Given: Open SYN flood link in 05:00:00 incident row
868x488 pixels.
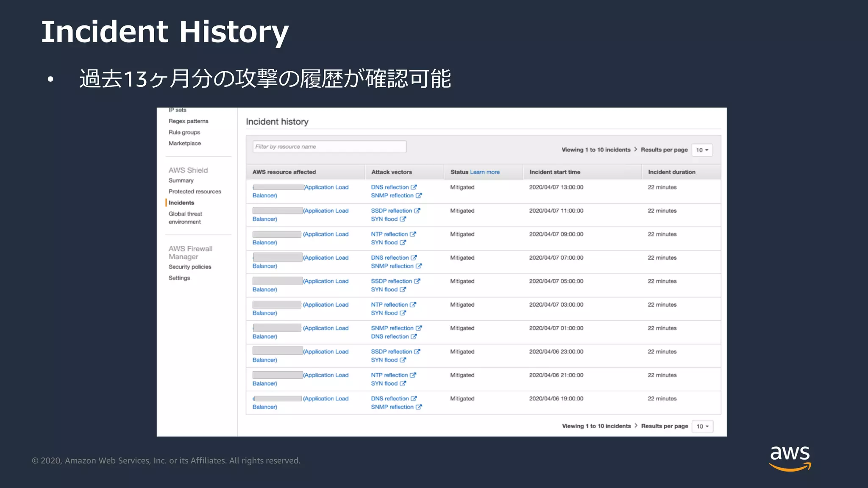Looking at the screenshot, I should click(384, 289).
